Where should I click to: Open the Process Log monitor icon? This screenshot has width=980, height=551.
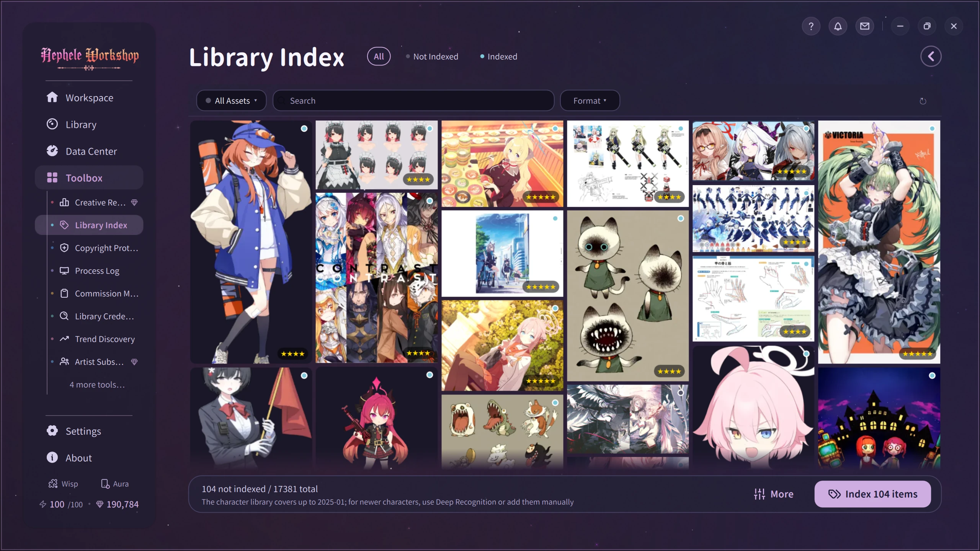pos(64,271)
